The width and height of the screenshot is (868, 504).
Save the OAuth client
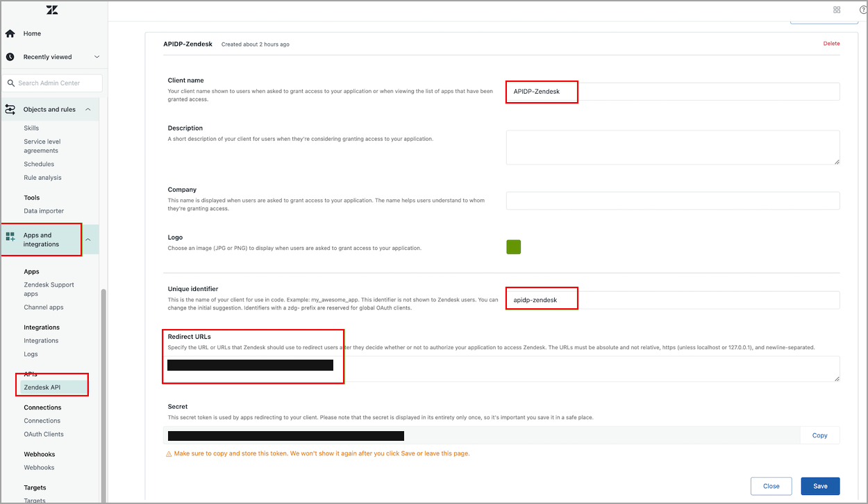[820, 486]
